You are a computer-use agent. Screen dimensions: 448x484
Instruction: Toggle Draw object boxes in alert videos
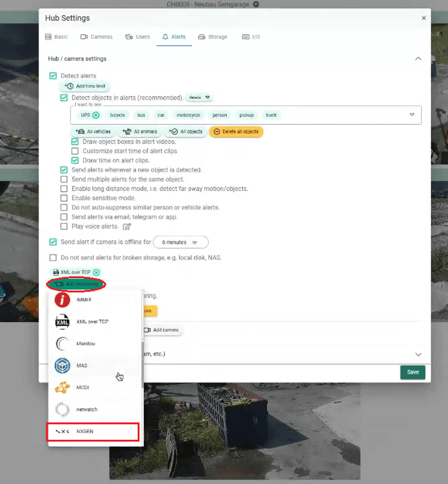pos(74,142)
